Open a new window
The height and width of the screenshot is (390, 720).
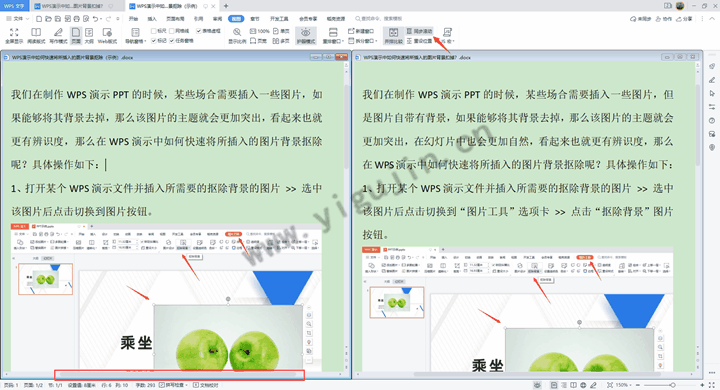point(361,31)
